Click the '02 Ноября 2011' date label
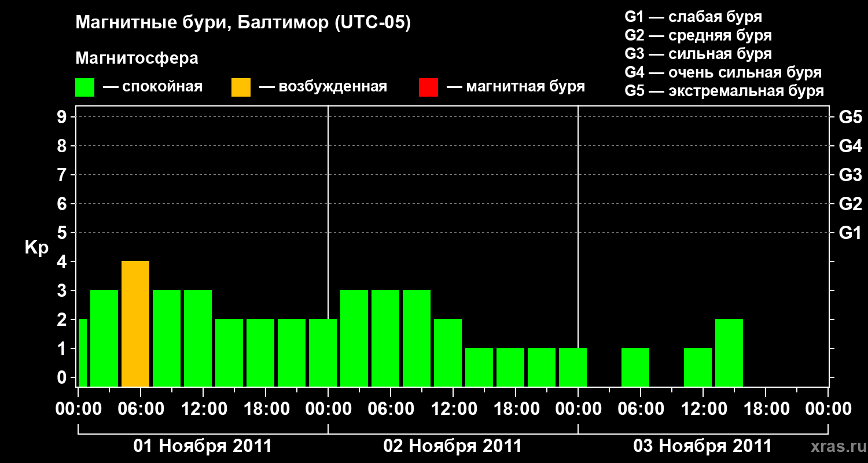868x463 pixels. [x=453, y=446]
